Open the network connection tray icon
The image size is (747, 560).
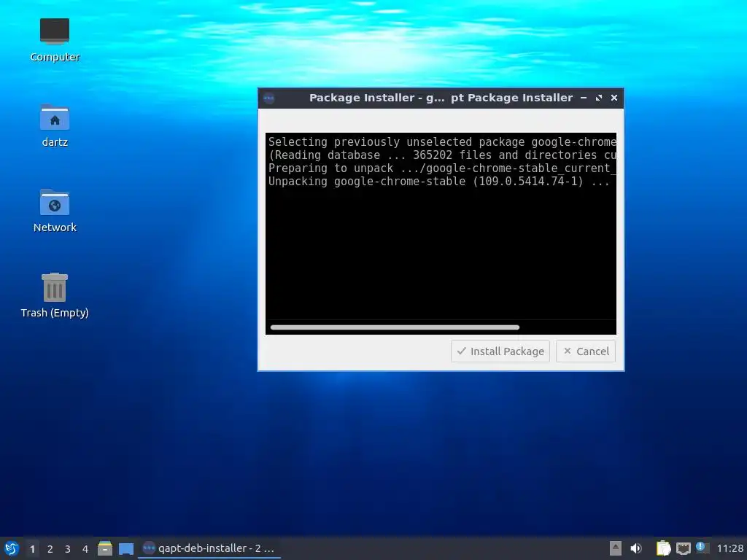click(x=683, y=548)
